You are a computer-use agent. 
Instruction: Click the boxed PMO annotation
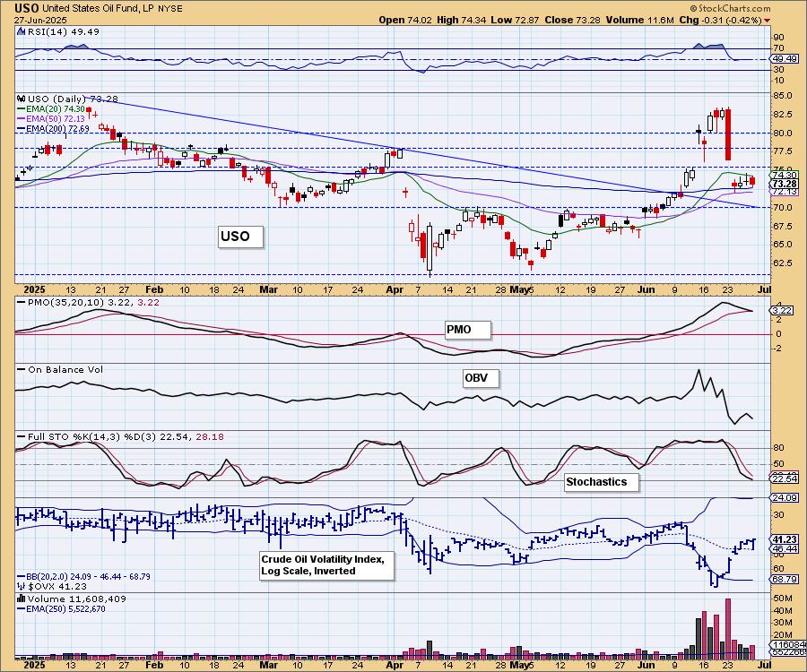468,330
